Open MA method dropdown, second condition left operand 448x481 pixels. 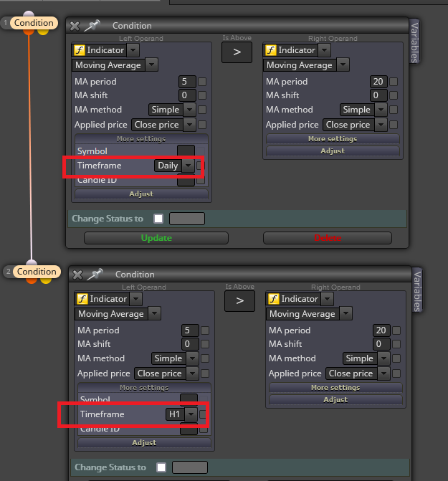click(x=192, y=358)
